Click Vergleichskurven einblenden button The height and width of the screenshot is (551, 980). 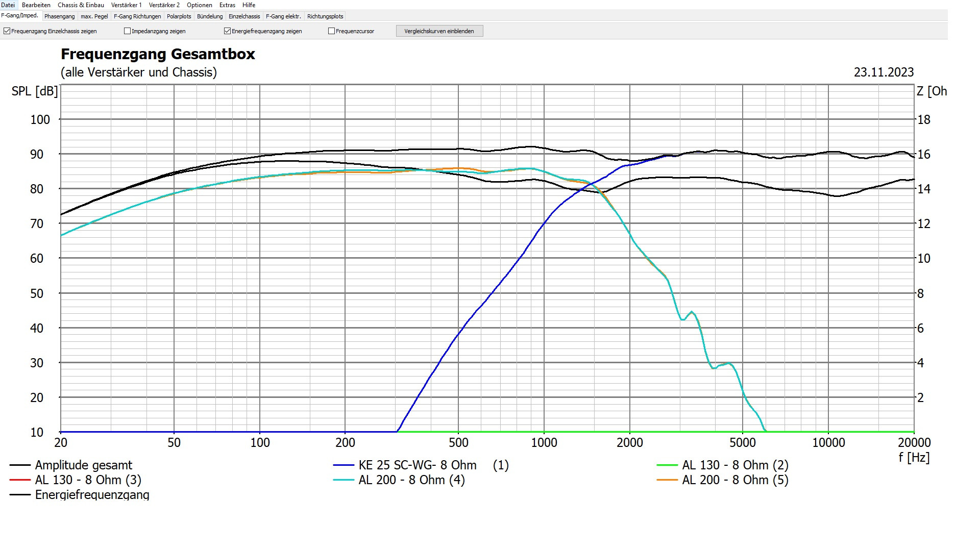coord(439,31)
